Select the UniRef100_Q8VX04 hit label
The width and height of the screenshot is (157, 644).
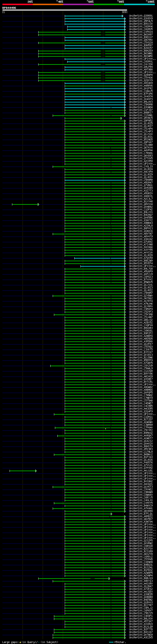coord(141,204)
